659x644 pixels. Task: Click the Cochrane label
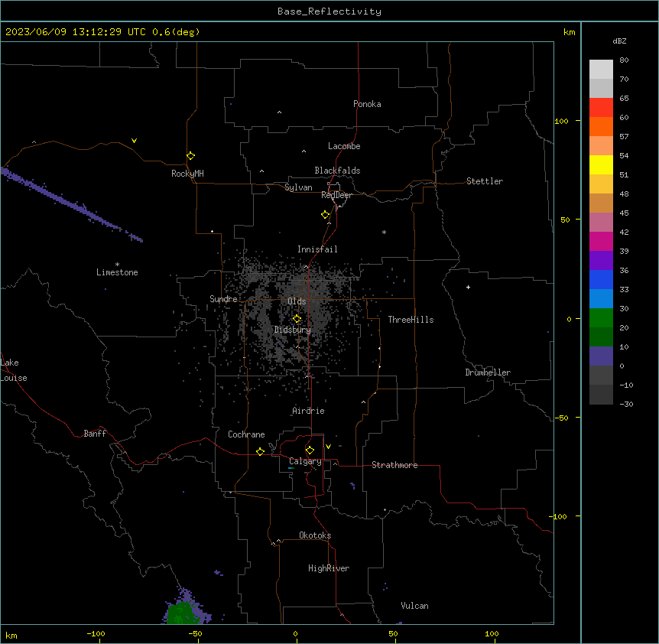(x=246, y=434)
